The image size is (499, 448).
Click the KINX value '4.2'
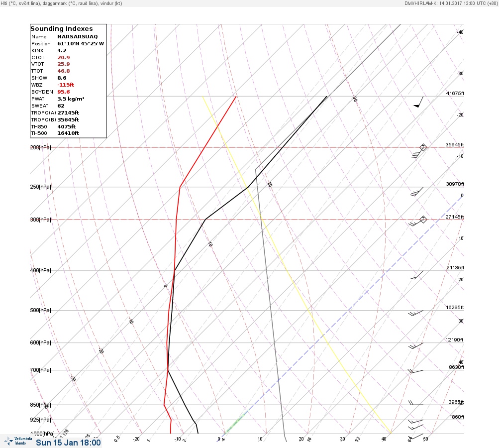[x=62, y=51]
